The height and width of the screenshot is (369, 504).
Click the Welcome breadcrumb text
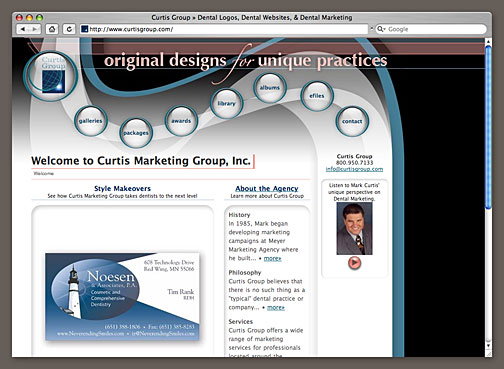(x=43, y=174)
